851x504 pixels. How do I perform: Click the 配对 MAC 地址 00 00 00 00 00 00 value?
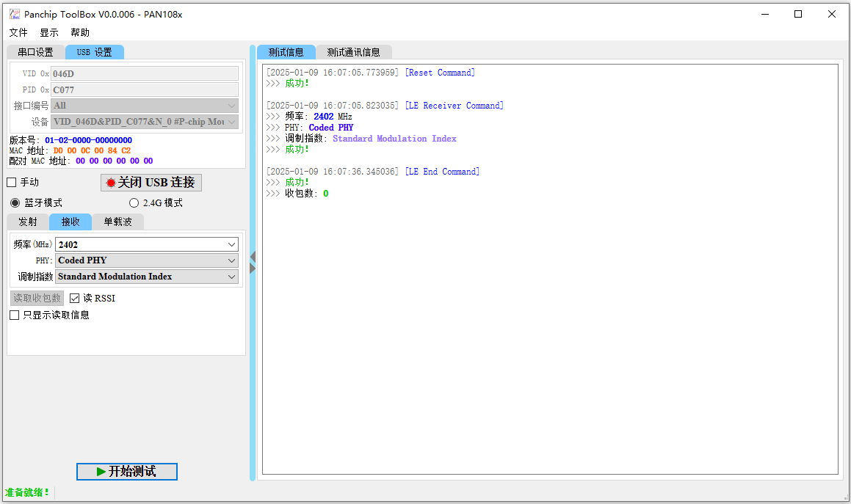click(x=115, y=161)
